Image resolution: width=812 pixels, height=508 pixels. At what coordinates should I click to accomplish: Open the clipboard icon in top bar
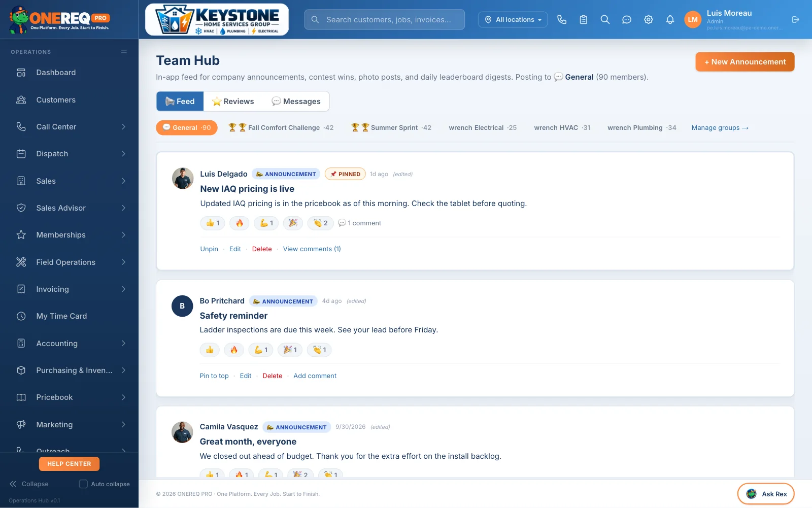click(x=584, y=20)
